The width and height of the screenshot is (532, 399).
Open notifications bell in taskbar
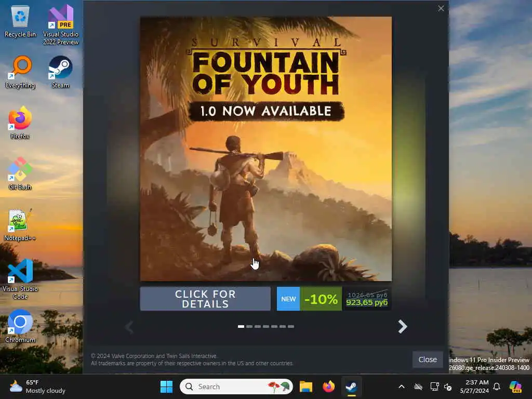tap(497, 387)
